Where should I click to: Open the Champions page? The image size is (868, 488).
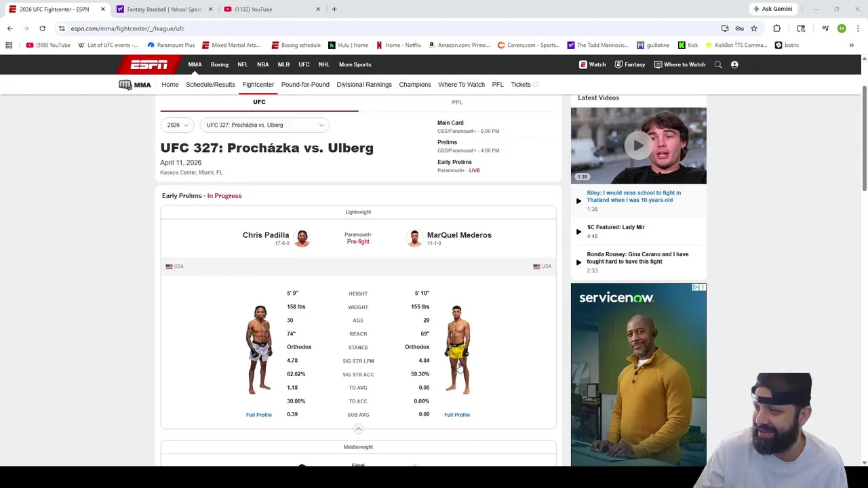tap(415, 85)
